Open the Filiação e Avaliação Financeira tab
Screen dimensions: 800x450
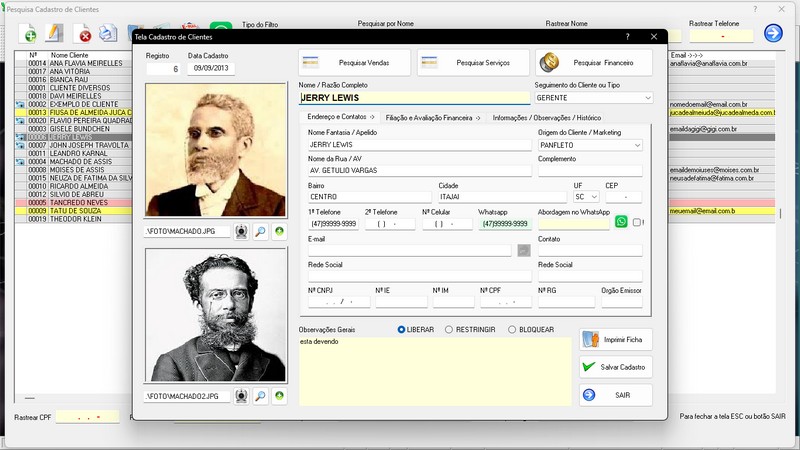click(x=433, y=117)
